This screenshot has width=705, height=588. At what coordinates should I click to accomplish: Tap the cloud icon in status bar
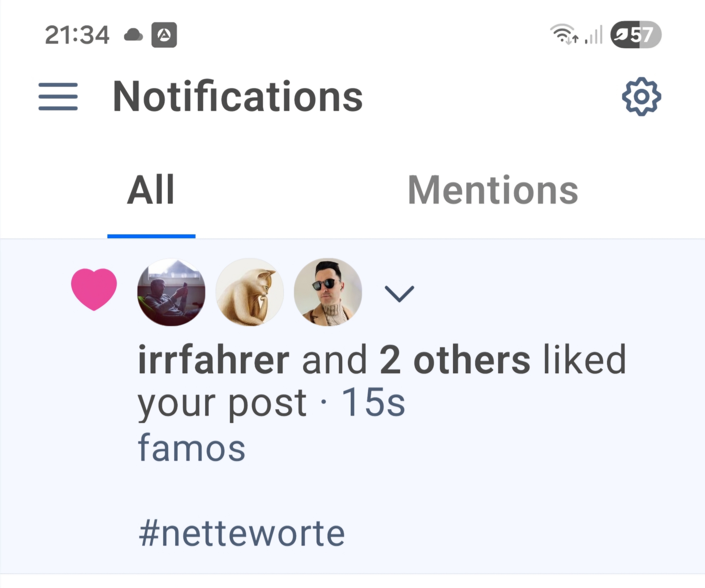click(x=134, y=35)
